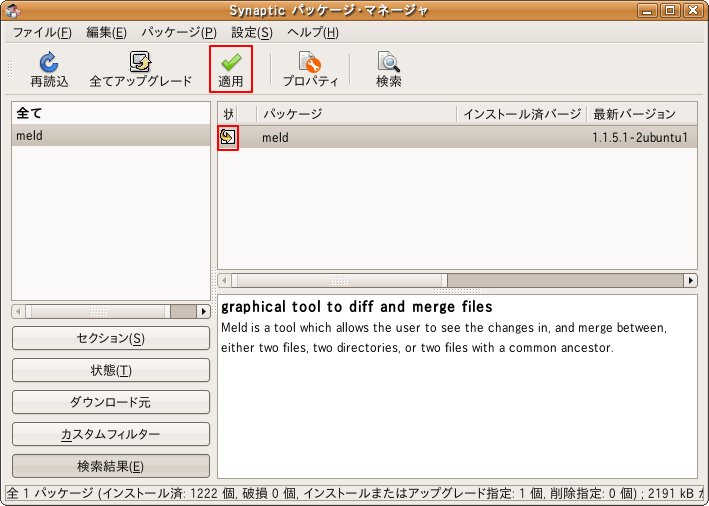The image size is (709, 506).
Task: Click the 再読込 reload icon
Action: point(49,63)
